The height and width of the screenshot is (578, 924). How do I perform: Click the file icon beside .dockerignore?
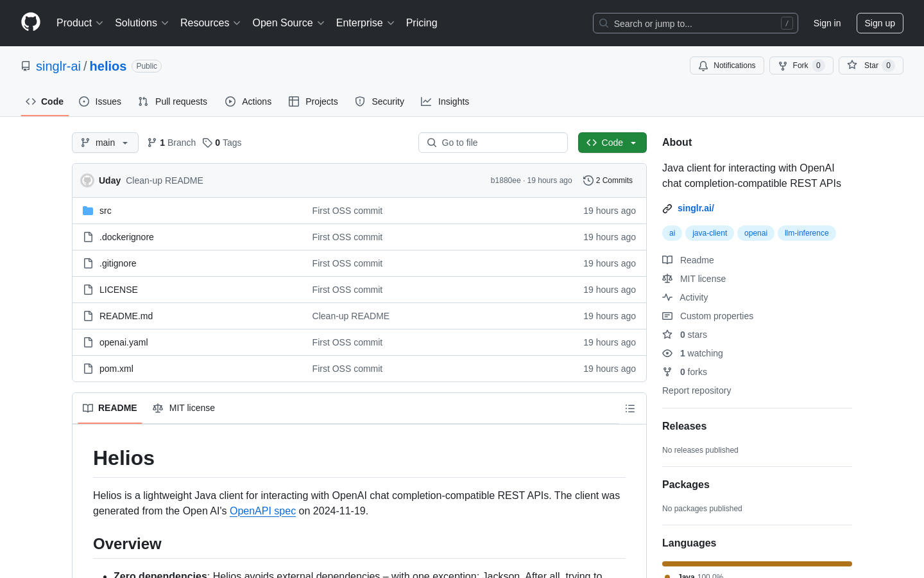click(x=88, y=237)
